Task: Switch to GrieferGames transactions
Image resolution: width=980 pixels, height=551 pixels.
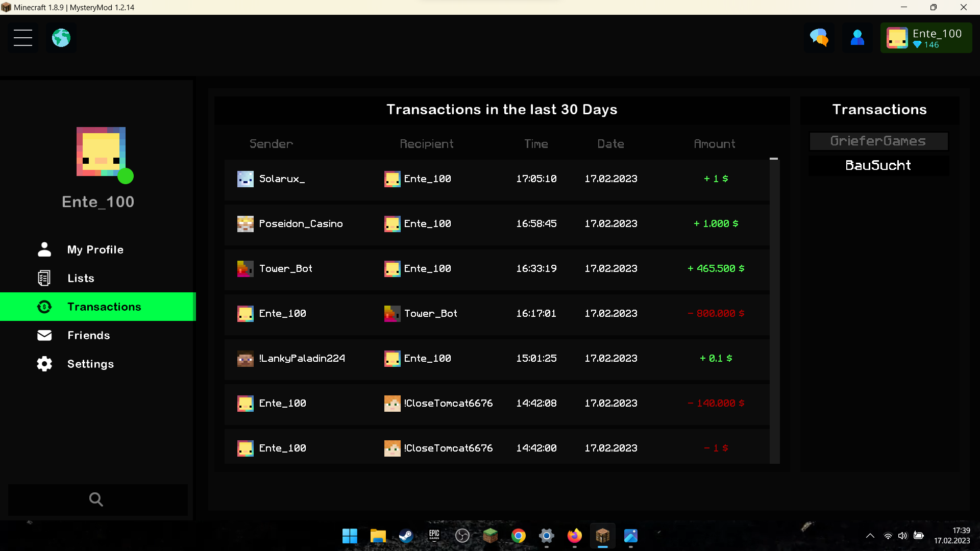Action: [878, 141]
